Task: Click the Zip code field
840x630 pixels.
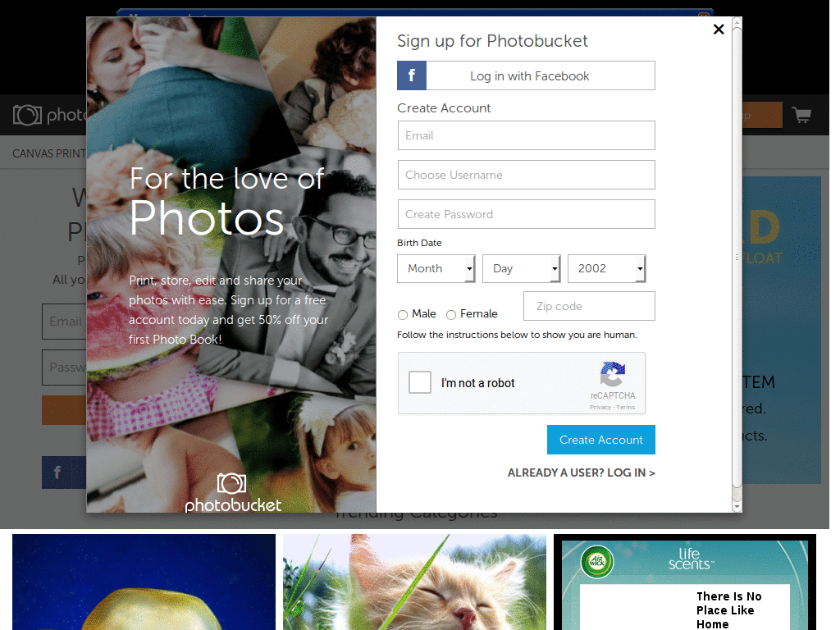Action: (x=589, y=306)
